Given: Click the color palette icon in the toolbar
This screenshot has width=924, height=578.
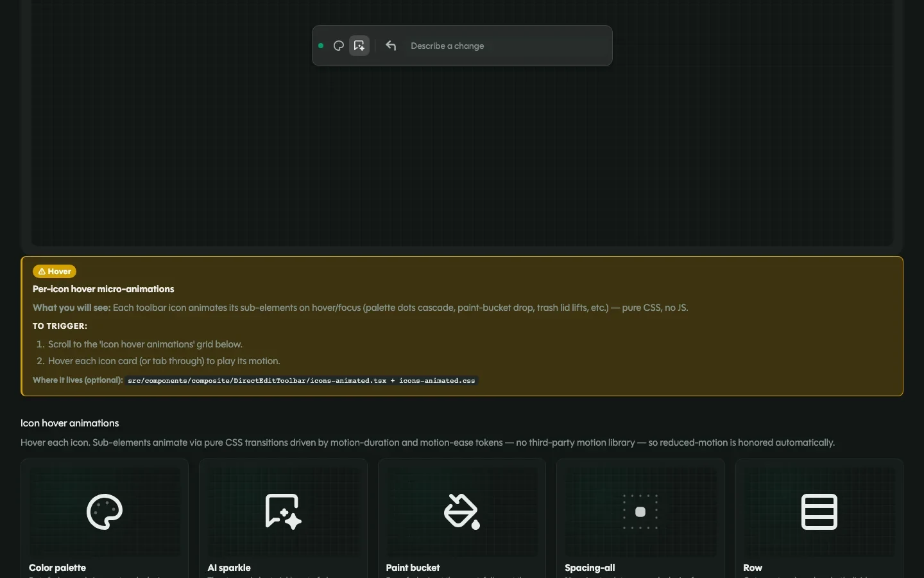Looking at the screenshot, I should [339, 46].
